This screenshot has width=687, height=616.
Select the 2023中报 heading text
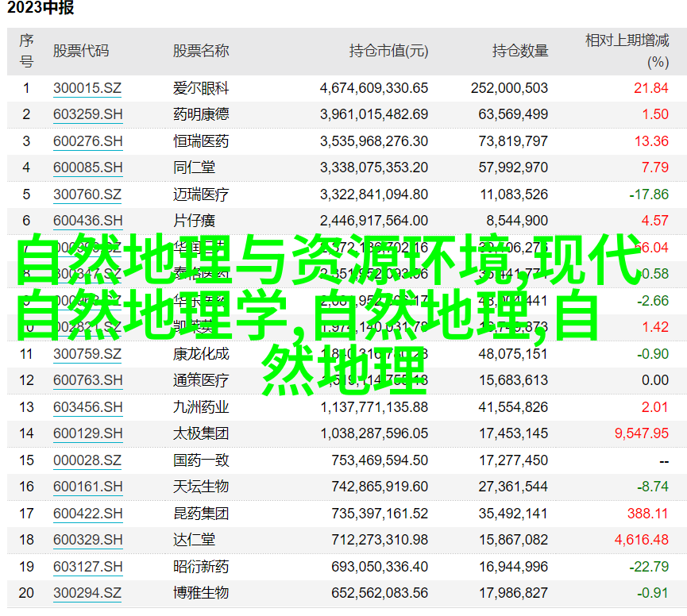(x=41, y=8)
